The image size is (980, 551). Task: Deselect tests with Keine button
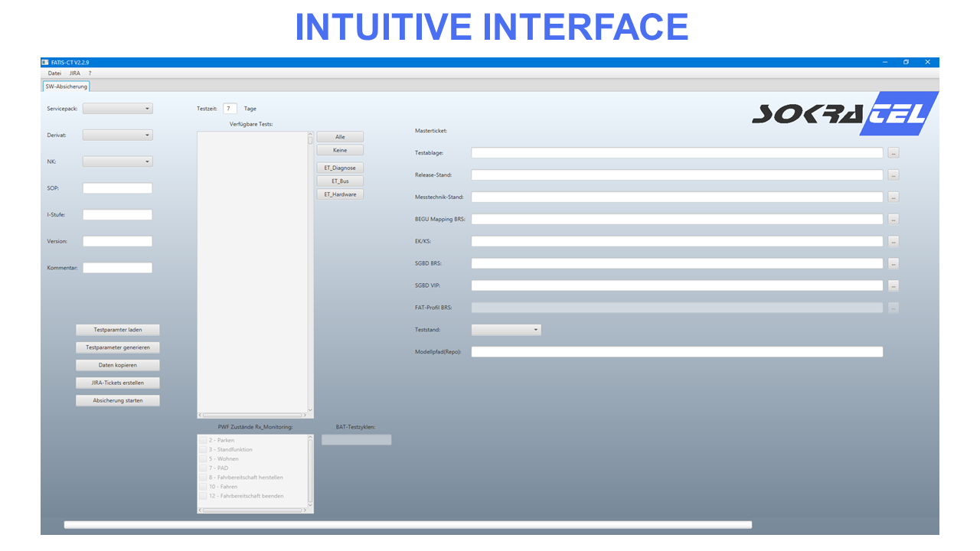pyautogui.click(x=340, y=150)
